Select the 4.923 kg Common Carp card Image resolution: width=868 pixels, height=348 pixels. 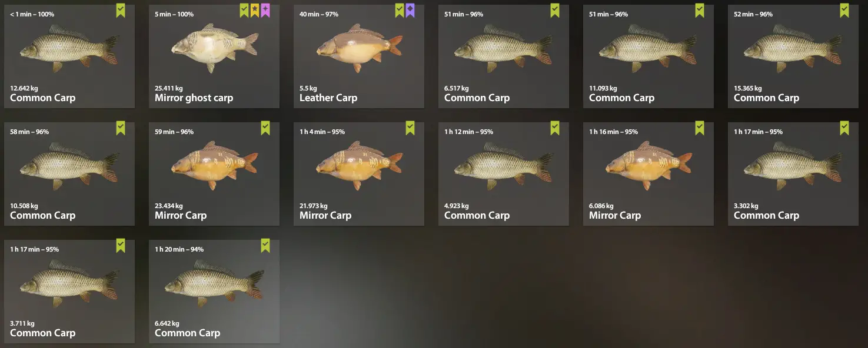pos(504,174)
